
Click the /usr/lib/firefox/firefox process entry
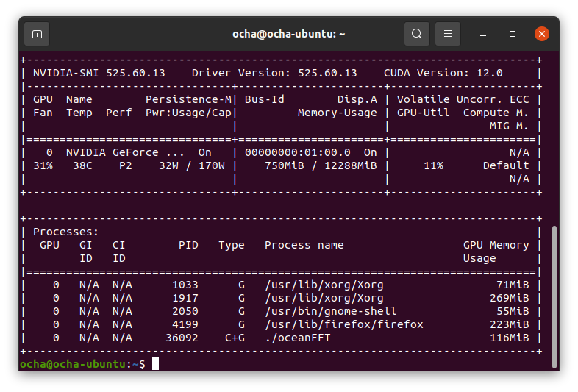click(x=344, y=324)
